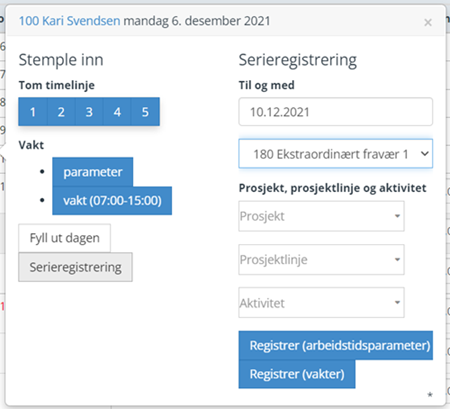Select empty timeline button 1
The width and height of the screenshot is (450, 409).
point(33,112)
